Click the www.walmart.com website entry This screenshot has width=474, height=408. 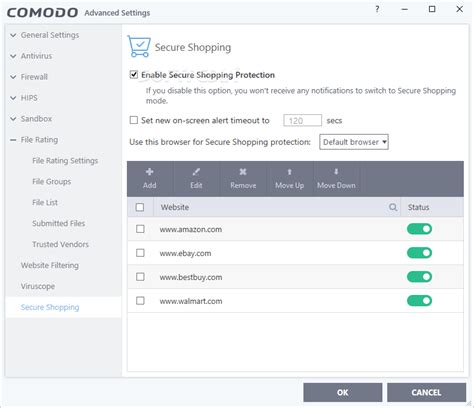(x=191, y=301)
